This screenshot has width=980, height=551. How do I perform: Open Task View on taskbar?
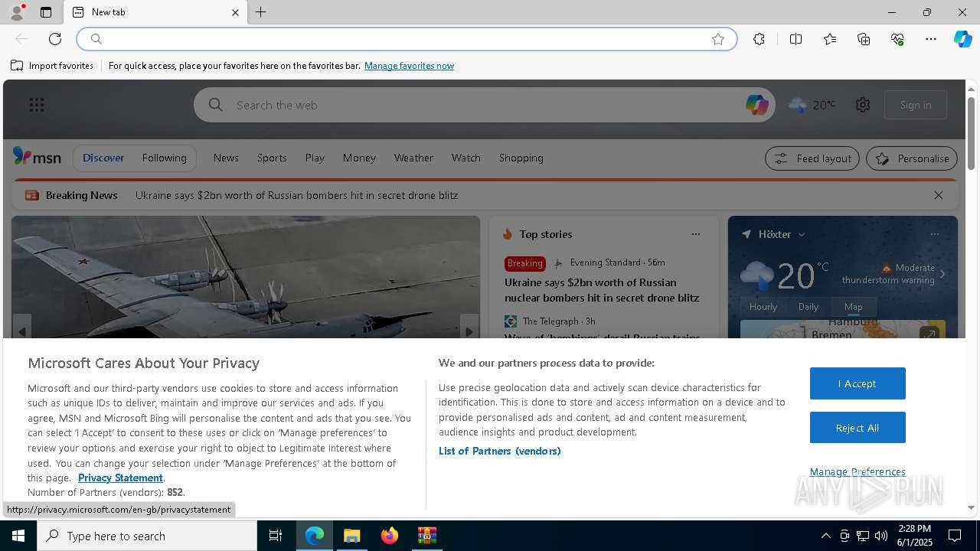[276, 536]
